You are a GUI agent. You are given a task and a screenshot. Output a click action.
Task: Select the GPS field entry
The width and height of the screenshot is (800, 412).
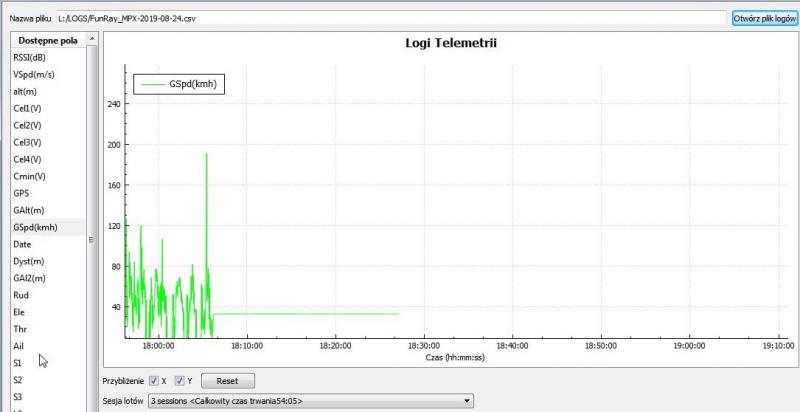pos(21,193)
